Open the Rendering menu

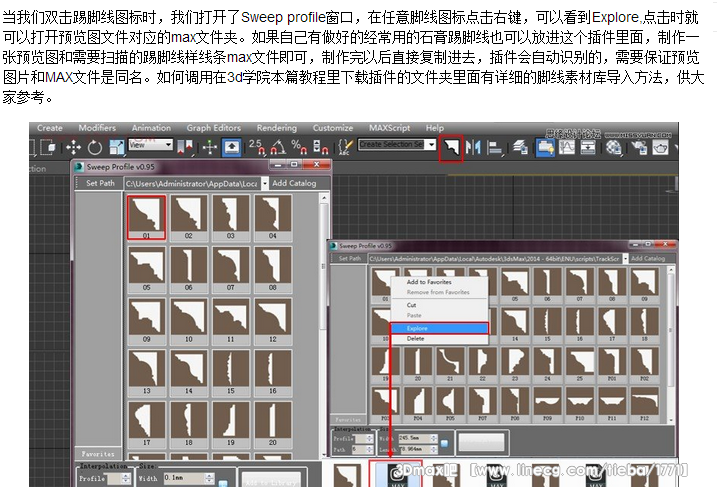point(277,128)
